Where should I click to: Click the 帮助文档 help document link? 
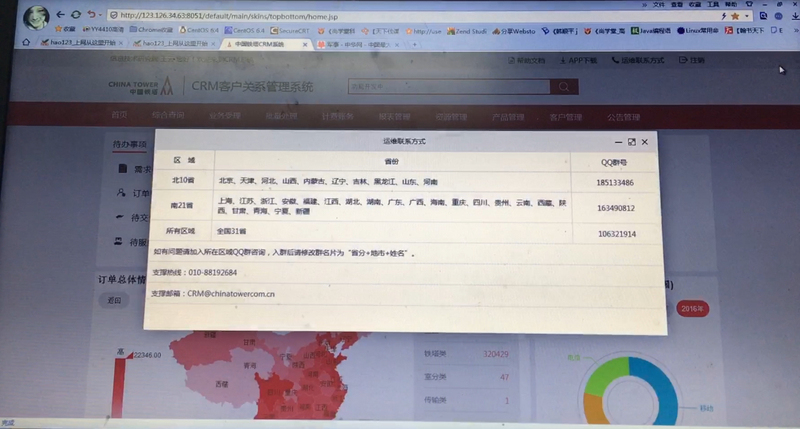tap(527, 60)
